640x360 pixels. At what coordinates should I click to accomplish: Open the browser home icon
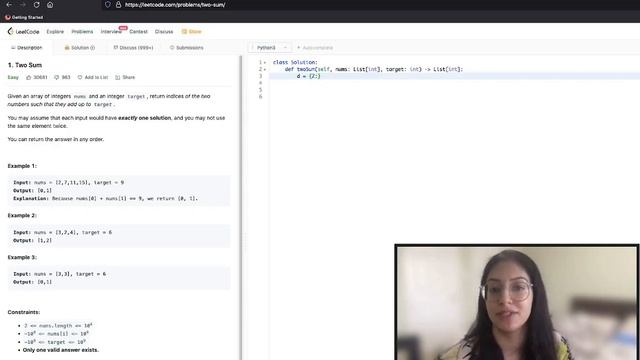(x=50, y=5)
